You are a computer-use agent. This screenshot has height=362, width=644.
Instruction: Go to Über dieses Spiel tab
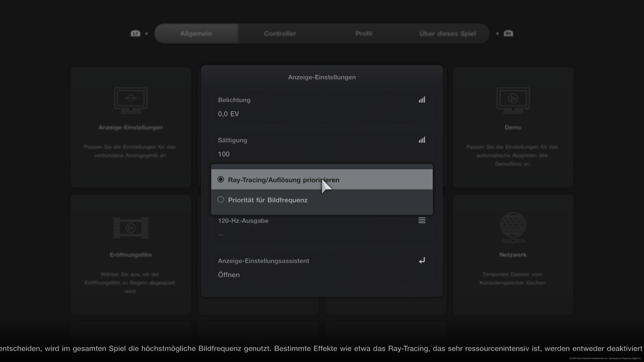pyautogui.click(x=447, y=34)
